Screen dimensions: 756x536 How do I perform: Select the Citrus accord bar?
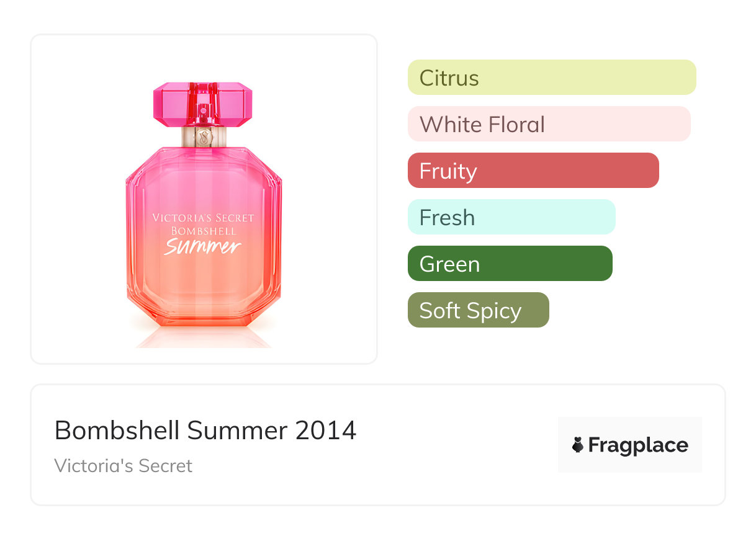click(551, 78)
